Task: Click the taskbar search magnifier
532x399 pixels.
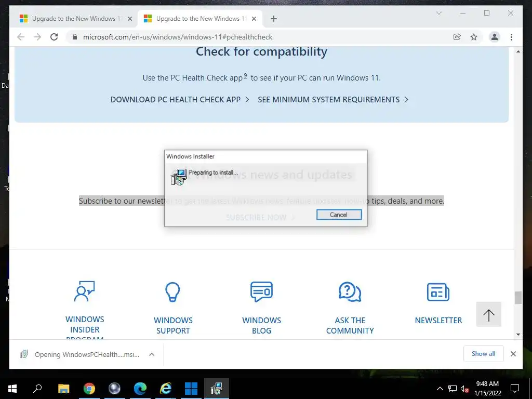Action: click(37, 389)
